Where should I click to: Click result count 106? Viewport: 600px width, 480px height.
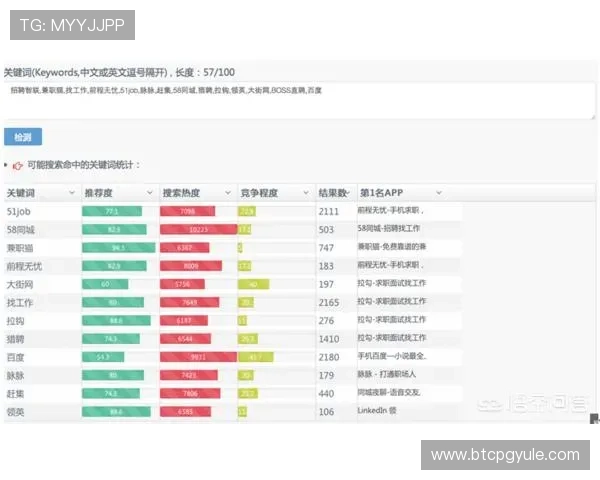326,412
